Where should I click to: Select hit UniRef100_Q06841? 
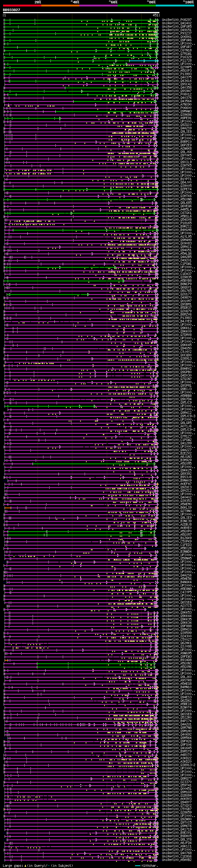click(176, 37)
